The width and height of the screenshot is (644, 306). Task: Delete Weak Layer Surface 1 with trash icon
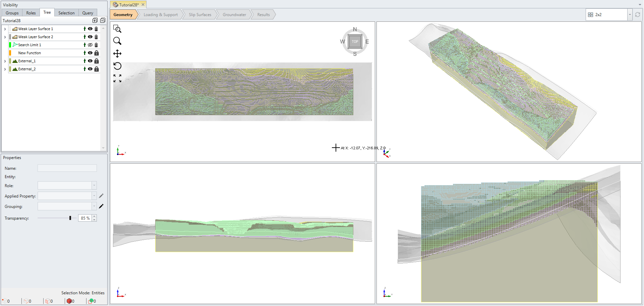coord(96,29)
